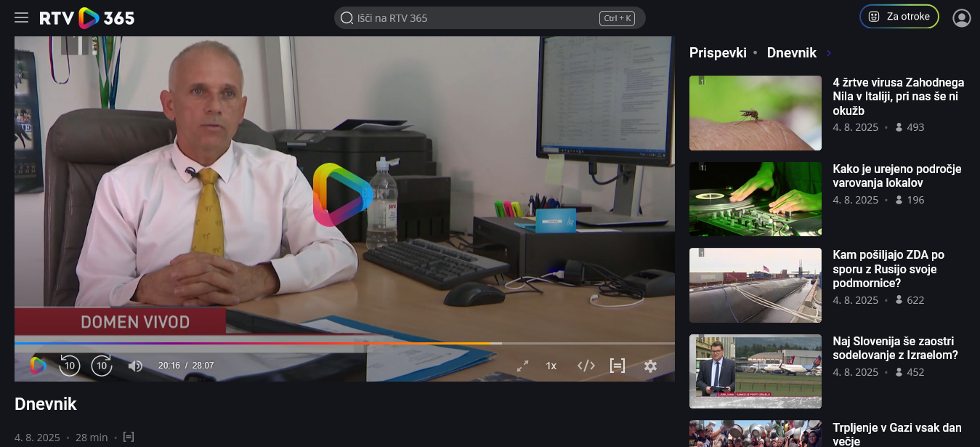
Task: Toggle fullscreen mode for the player
Action: pyautogui.click(x=522, y=366)
